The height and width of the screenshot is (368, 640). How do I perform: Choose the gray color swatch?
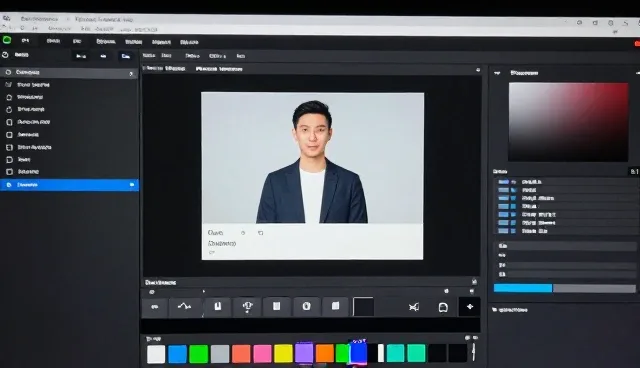[x=220, y=354]
